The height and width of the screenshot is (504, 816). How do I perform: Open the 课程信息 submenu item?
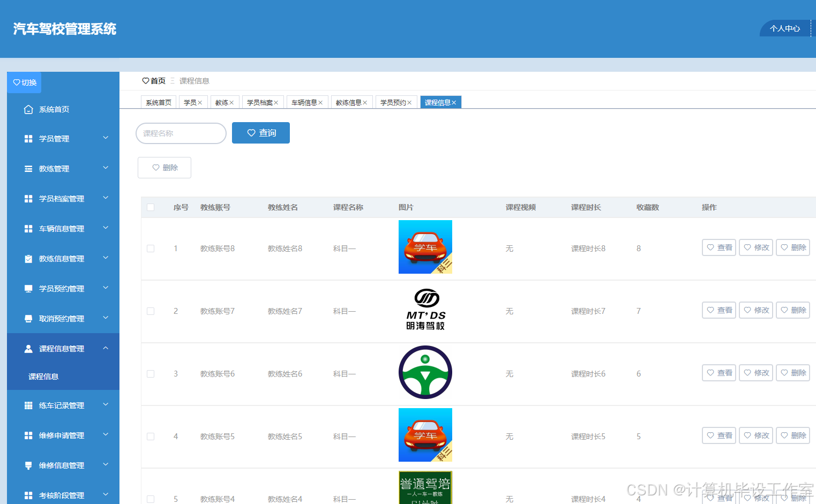click(63, 377)
